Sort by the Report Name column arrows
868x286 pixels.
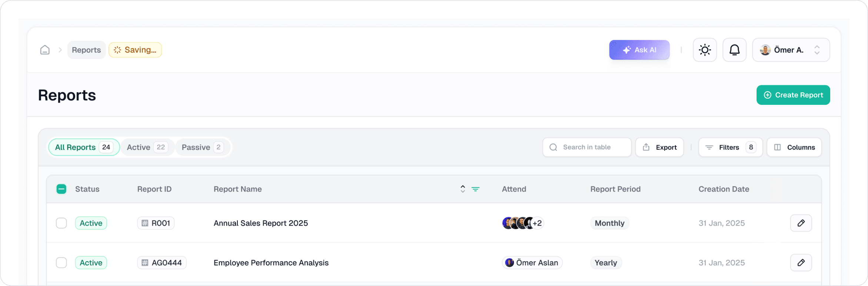463,189
